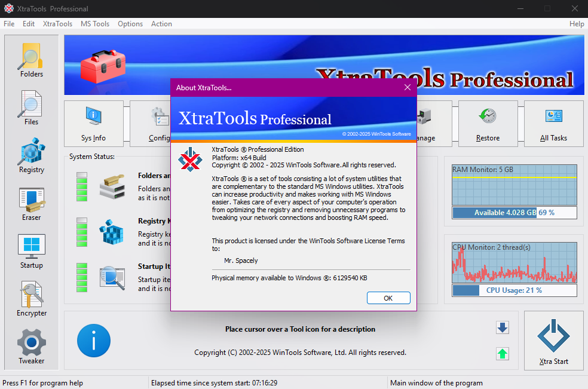Launch the Registry tool from sidebar

click(32, 155)
